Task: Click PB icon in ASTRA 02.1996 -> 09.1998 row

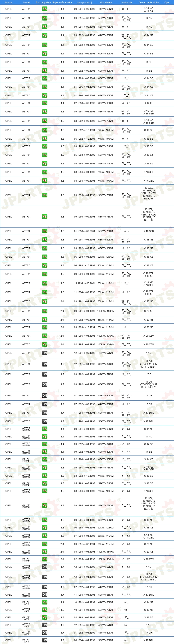Action: (45, 103)
